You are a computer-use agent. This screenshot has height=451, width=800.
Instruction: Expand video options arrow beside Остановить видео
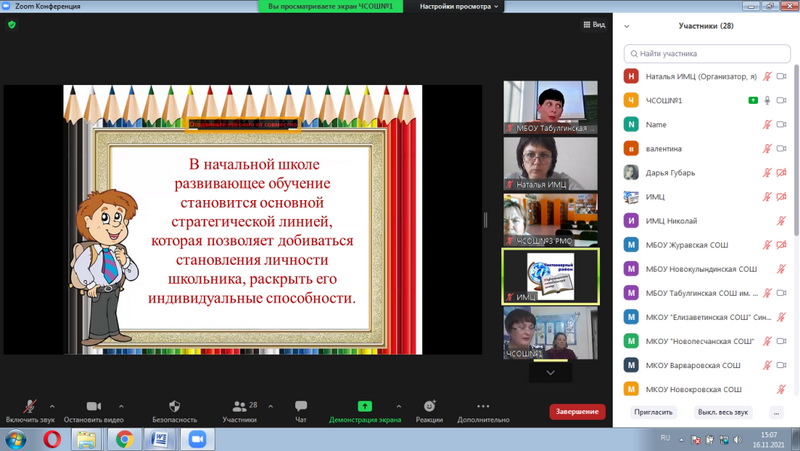point(121,407)
